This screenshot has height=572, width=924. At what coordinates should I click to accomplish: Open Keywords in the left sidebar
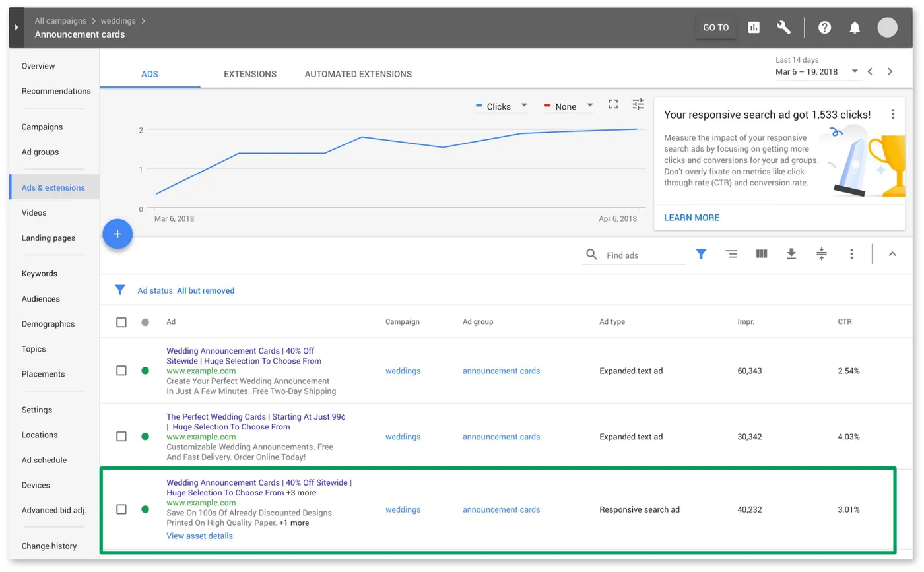click(40, 274)
